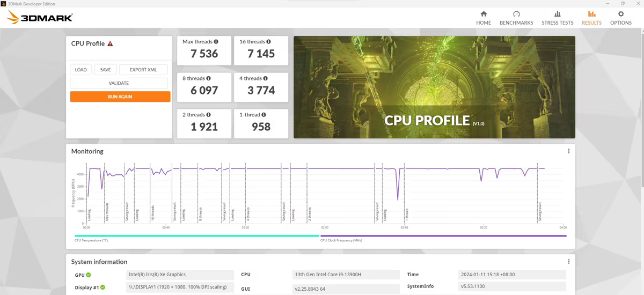Click the Monitoring panel heading

coord(87,151)
